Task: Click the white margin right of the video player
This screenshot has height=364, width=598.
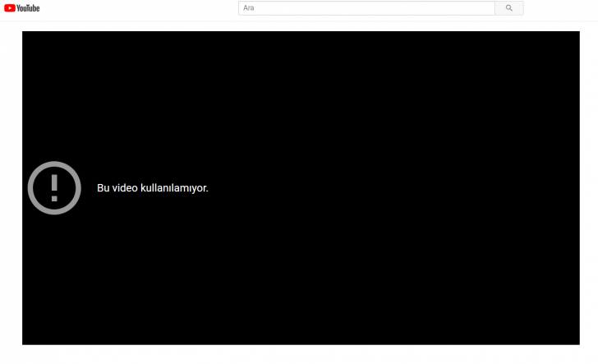Action: click(x=588, y=188)
